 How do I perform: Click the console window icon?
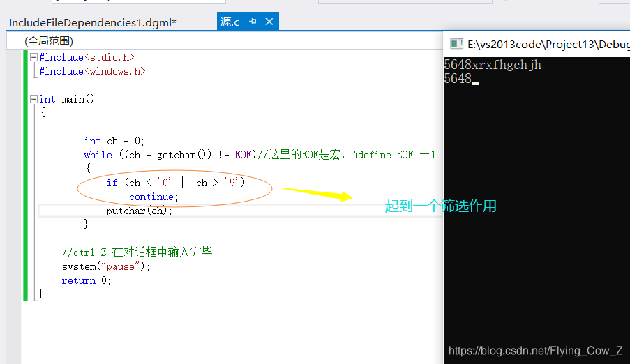[456, 44]
